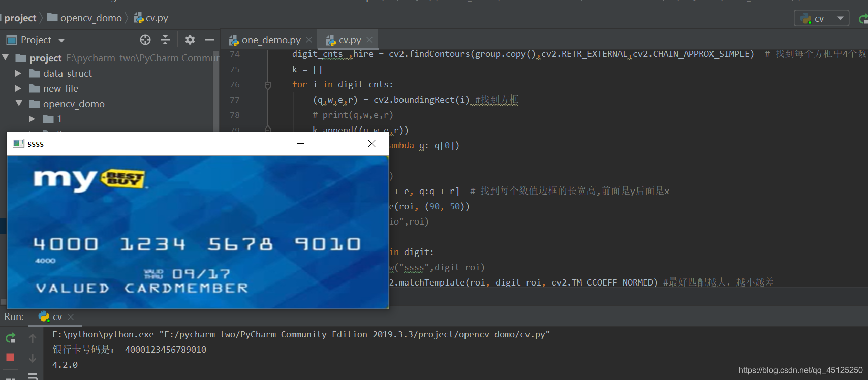
Task: Stop the running process red square
Action: pyautogui.click(x=10, y=358)
